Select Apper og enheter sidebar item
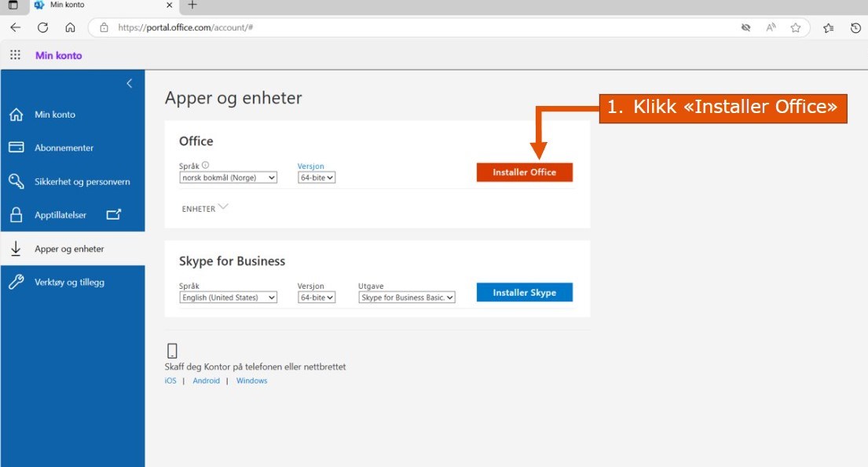This screenshot has height=467, width=868. coord(72,249)
